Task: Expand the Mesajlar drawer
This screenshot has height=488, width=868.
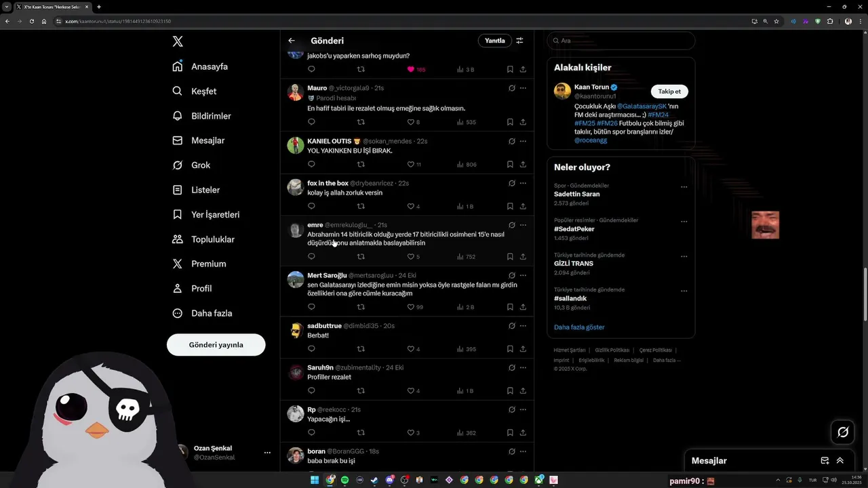Action: click(x=840, y=460)
